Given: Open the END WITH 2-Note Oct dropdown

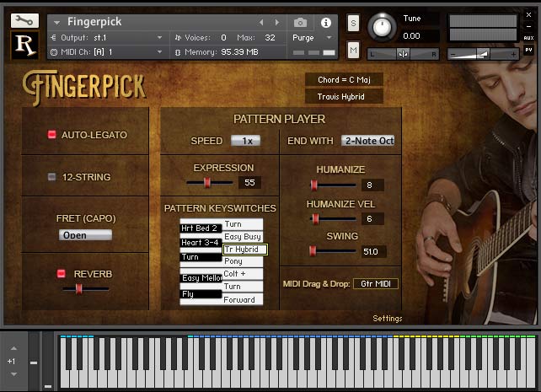Looking at the screenshot, I should 368,141.
